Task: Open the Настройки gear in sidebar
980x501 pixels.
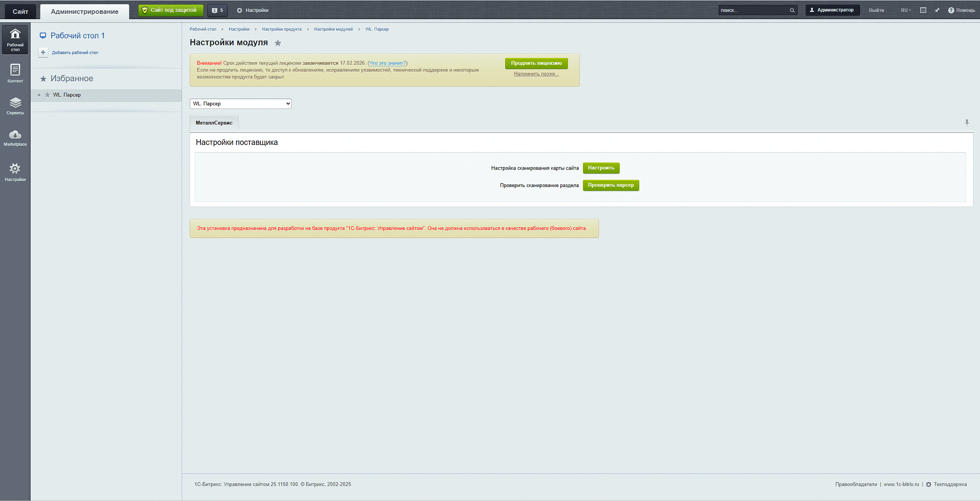Action: [x=15, y=172]
